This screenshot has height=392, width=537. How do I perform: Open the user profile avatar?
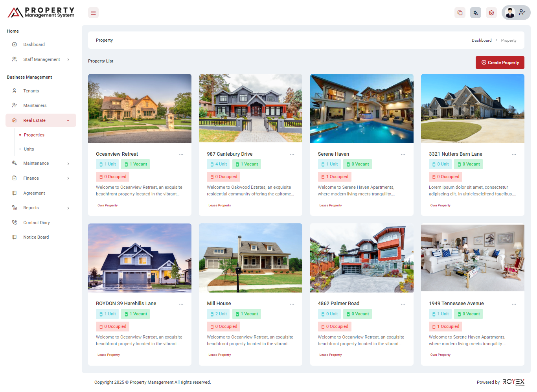pos(510,13)
